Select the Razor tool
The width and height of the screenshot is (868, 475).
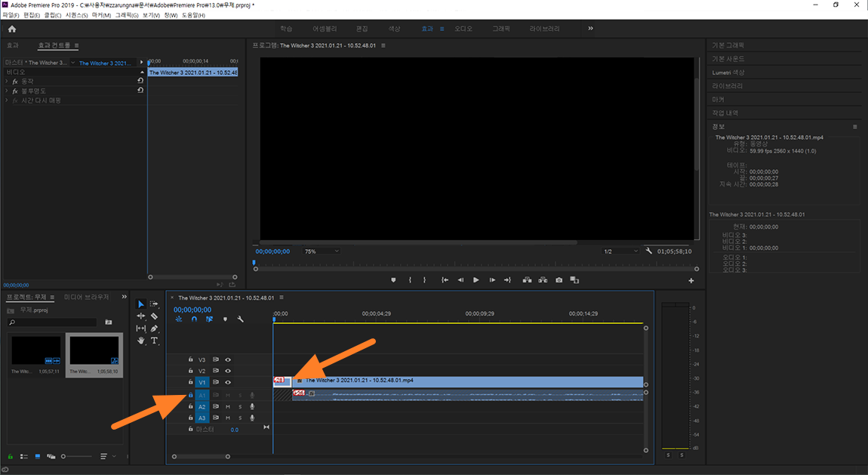tap(154, 316)
